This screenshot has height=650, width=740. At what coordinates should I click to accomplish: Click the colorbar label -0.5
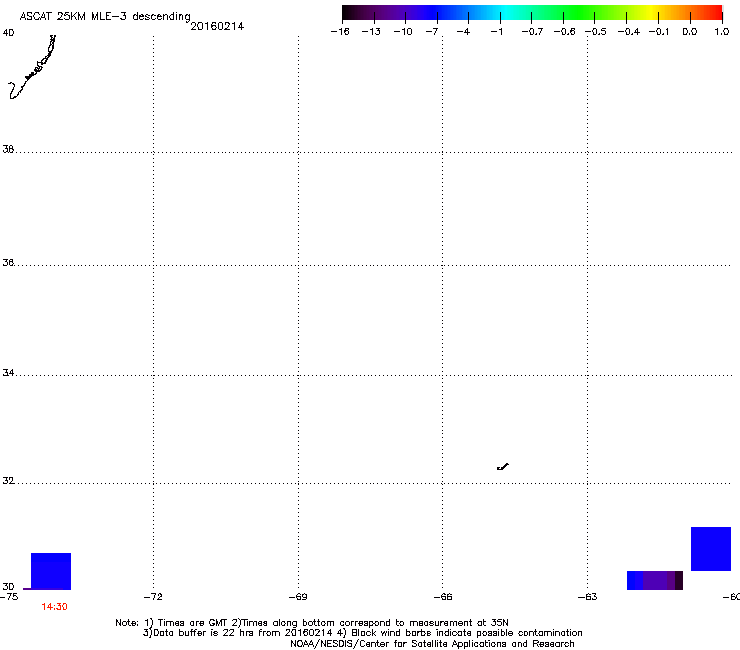point(596,32)
